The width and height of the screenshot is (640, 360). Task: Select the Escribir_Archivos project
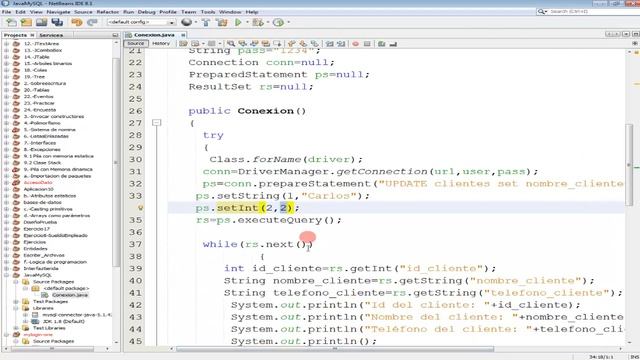pos(44,255)
